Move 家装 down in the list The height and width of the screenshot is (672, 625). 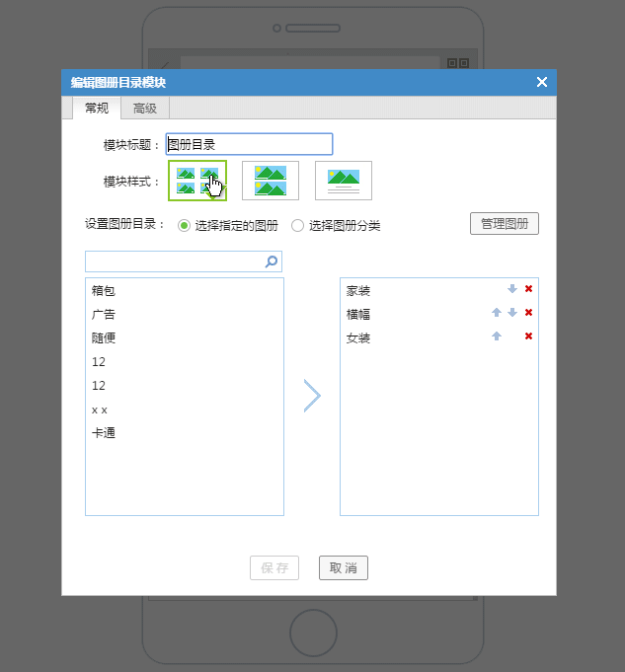(x=512, y=289)
